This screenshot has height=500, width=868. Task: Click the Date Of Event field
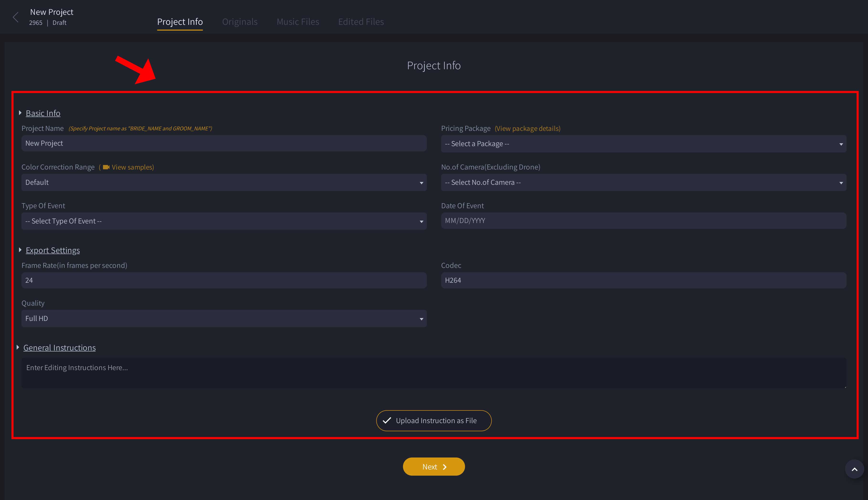643,221
